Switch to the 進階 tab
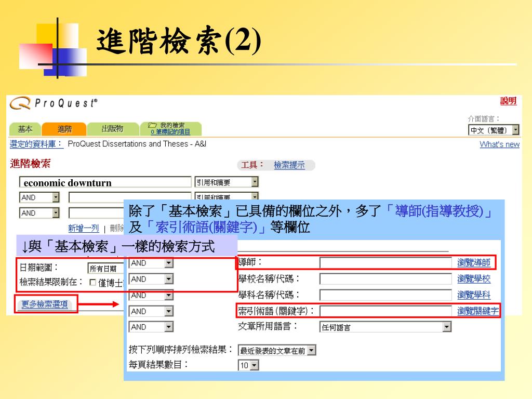 click(64, 129)
